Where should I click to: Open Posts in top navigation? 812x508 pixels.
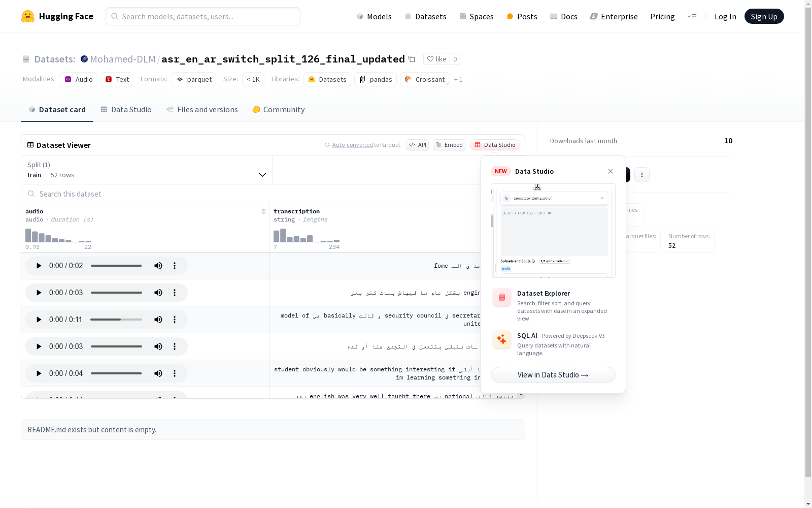[x=522, y=16]
